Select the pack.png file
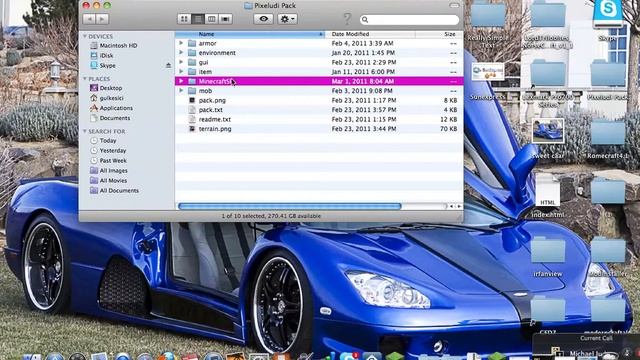This screenshot has width=640, height=360. pyautogui.click(x=319, y=100)
